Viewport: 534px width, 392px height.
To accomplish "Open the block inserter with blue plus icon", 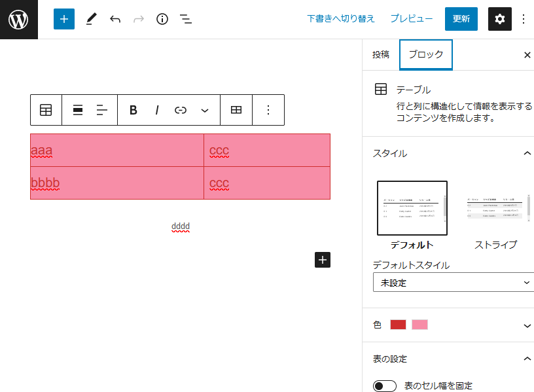I will [x=63, y=19].
